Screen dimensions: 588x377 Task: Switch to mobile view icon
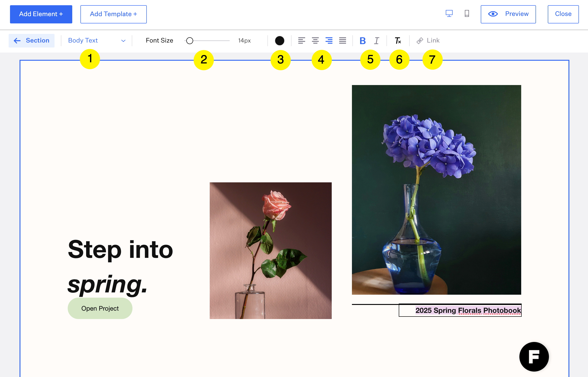pyautogui.click(x=467, y=13)
